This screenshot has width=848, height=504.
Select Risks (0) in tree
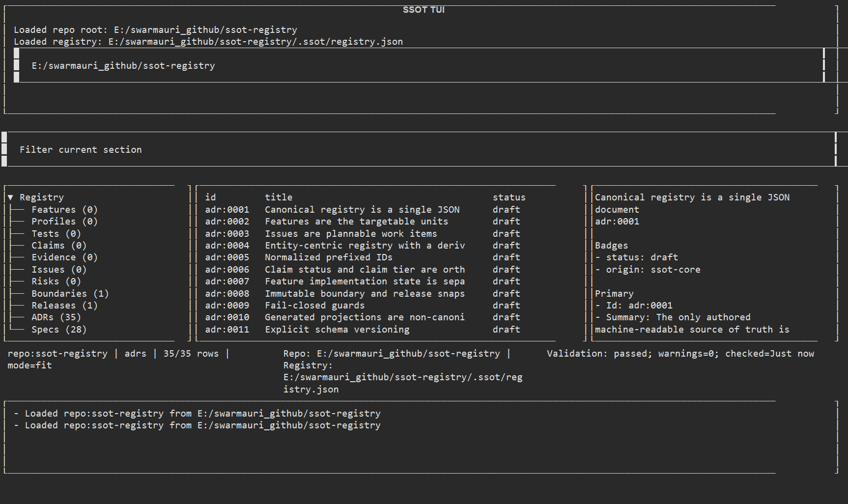click(56, 281)
